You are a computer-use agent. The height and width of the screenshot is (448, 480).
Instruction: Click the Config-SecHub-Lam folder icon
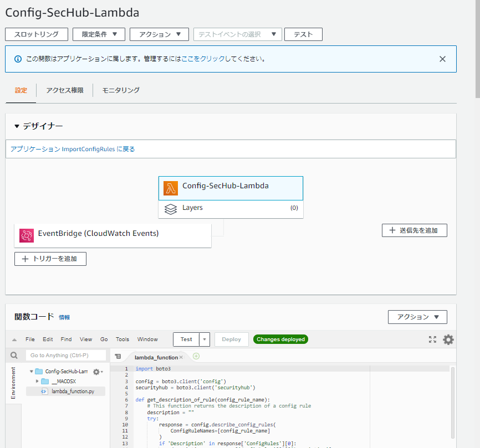[39, 372]
